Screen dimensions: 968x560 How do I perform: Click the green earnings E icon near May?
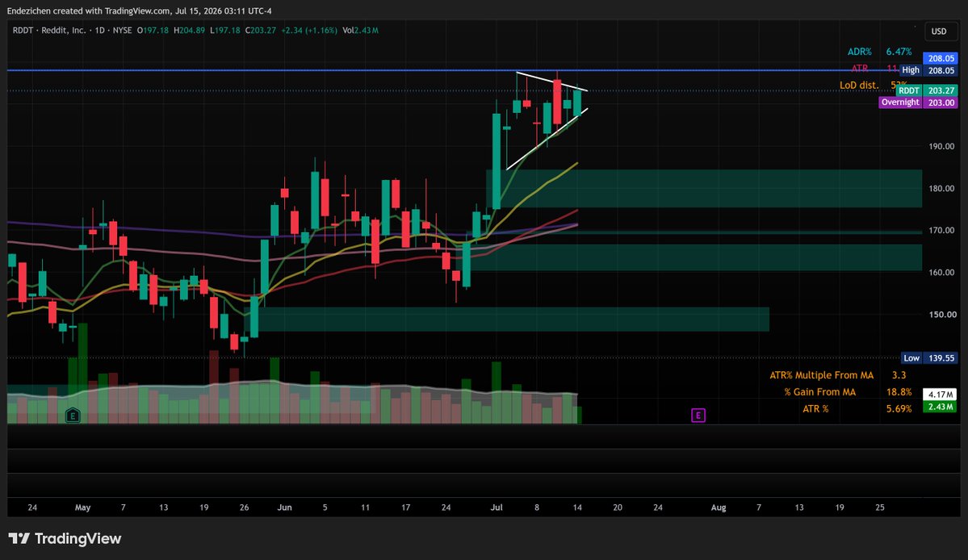(x=73, y=415)
